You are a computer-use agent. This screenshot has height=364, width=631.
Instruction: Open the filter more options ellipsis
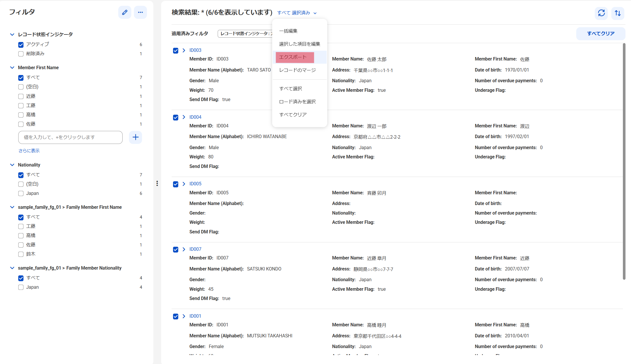coord(140,12)
